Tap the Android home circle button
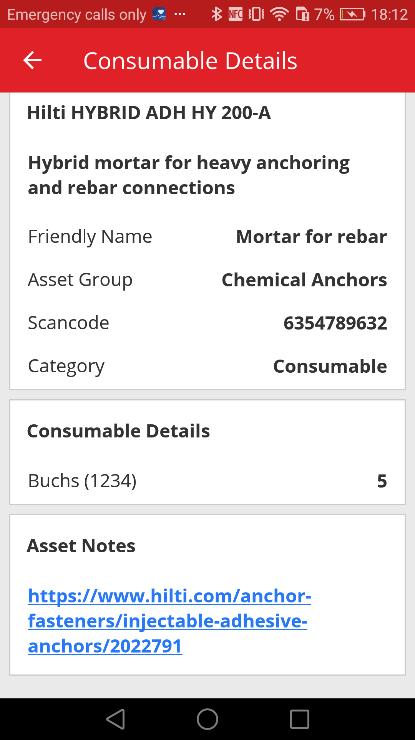Viewport: 415px width, 740px height. 207,719
